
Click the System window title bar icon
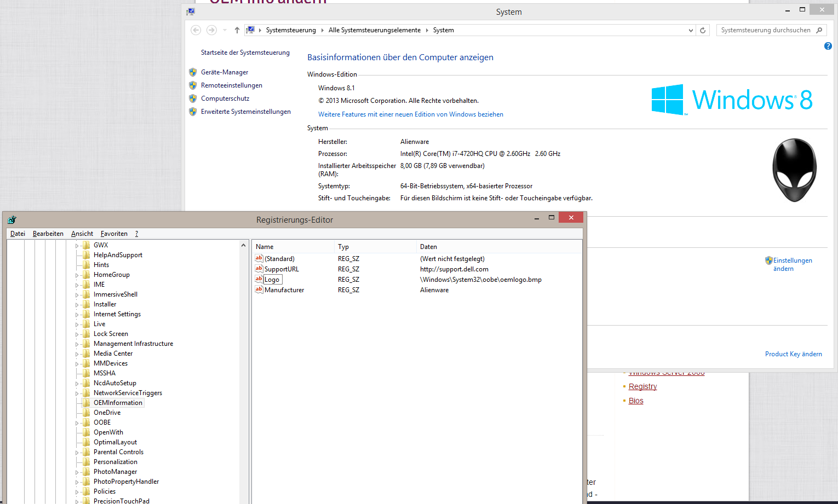190,11
